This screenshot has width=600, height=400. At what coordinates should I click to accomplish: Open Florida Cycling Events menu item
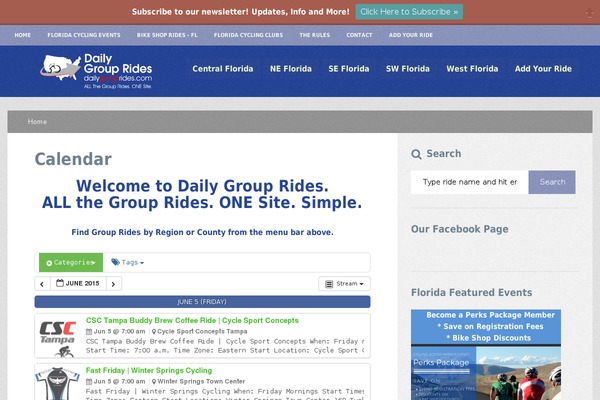(x=84, y=35)
